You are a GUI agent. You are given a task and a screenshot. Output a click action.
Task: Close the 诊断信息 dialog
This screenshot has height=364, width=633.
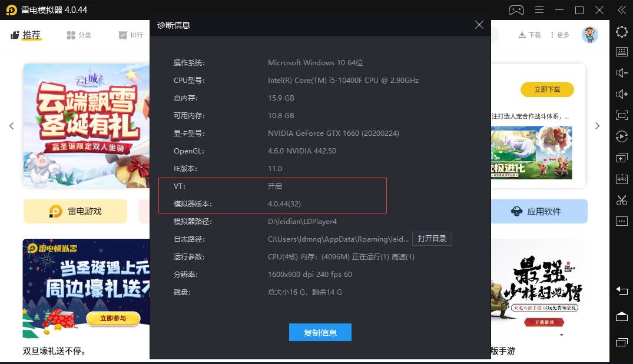click(479, 25)
